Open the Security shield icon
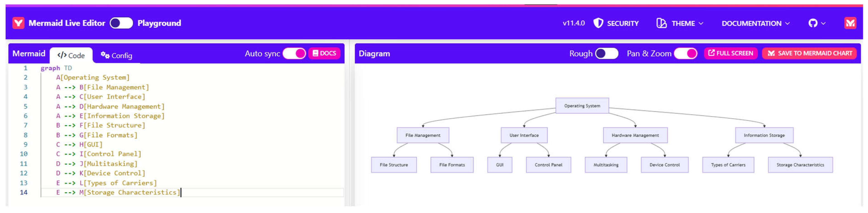This screenshot has height=213, width=868. click(598, 23)
